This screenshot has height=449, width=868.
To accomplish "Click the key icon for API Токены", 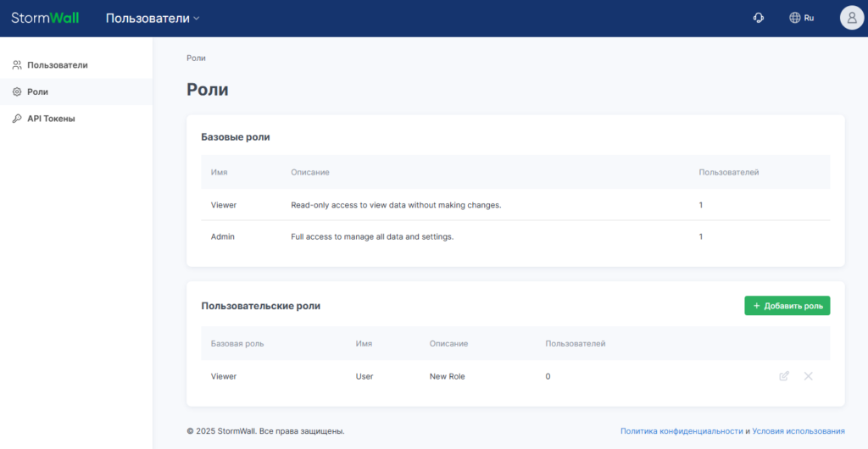I will coord(17,119).
